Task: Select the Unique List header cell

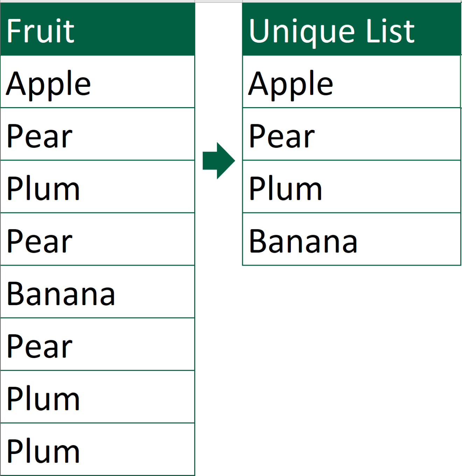Action: coord(351,30)
